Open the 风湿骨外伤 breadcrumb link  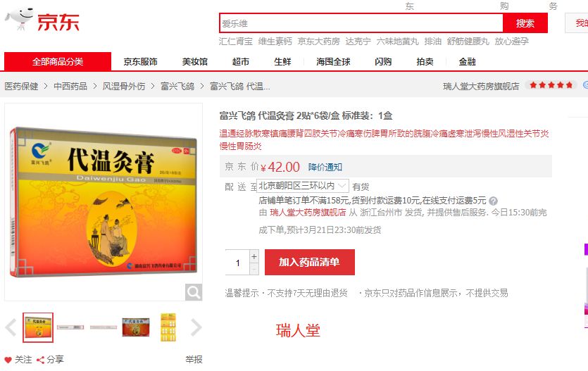[124, 87]
